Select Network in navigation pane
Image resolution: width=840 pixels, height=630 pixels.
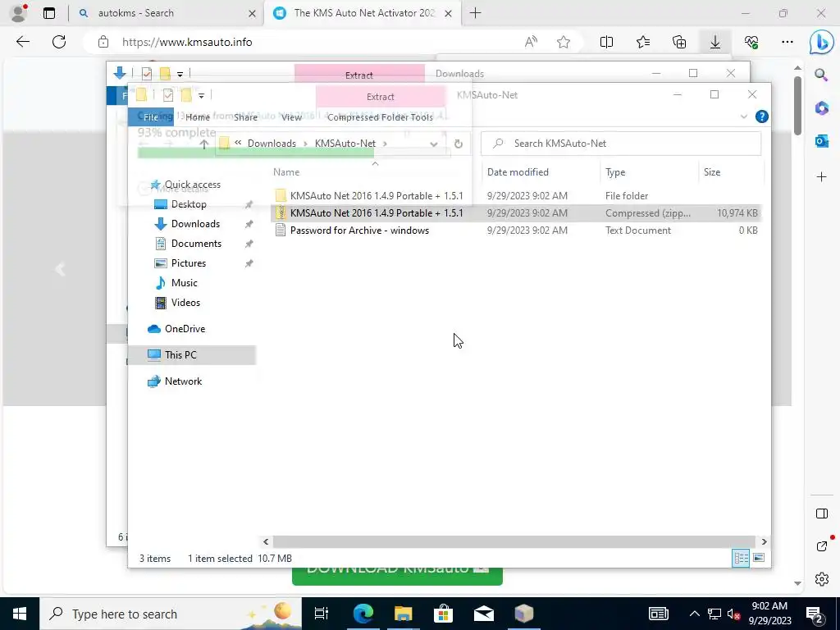tap(183, 381)
